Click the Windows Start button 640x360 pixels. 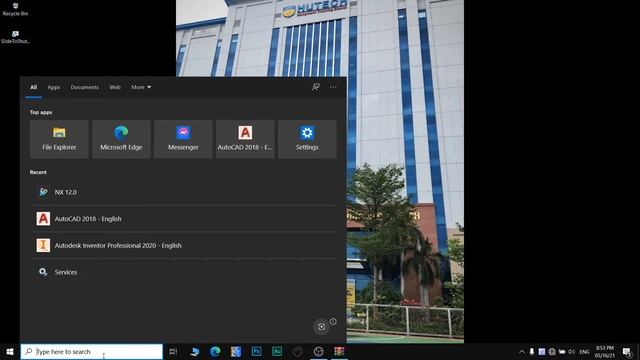point(10,351)
